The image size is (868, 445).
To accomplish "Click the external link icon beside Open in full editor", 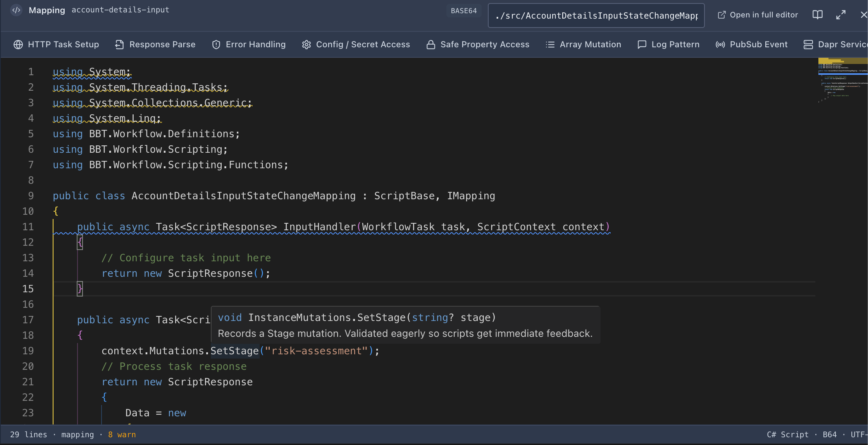I will 722,15.
